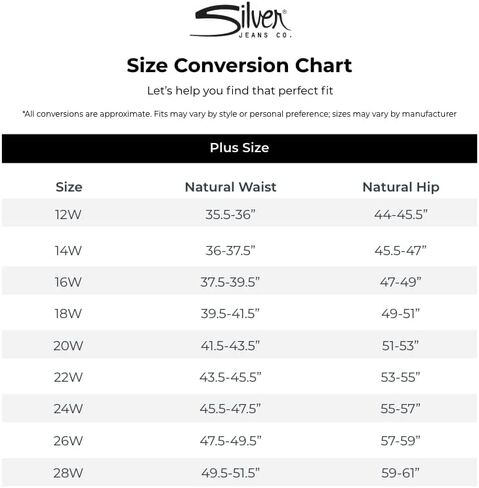Click the Plus Size black header bar
The height and width of the screenshot is (488, 479).
click(239, 148)
